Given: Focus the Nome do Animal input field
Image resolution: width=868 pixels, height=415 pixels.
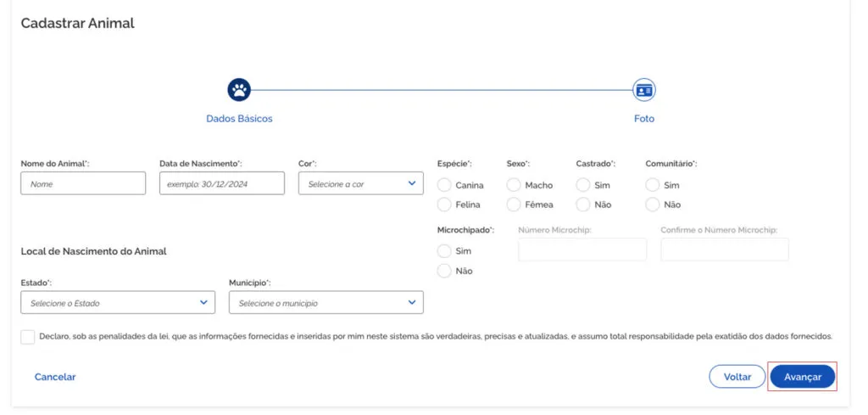Looking at the screenshot, I should pos(83,183).
